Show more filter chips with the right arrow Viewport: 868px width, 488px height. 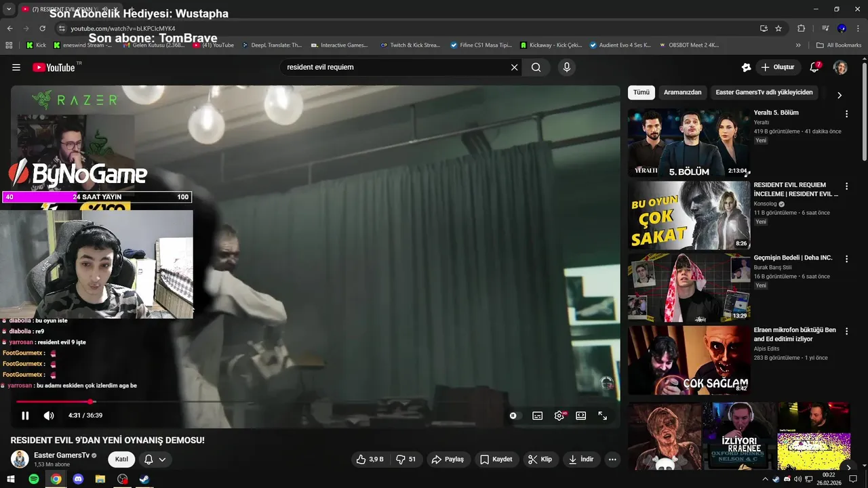[840, 95]
